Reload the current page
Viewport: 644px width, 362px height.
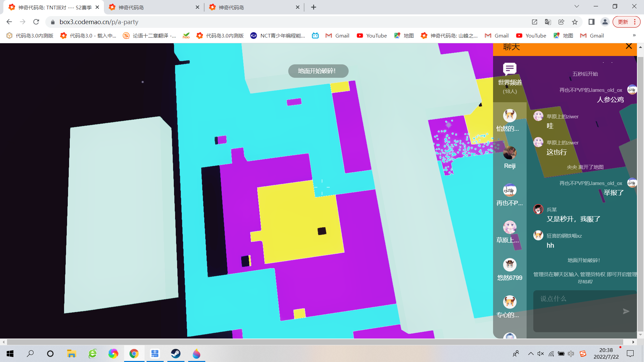(36, 22)
